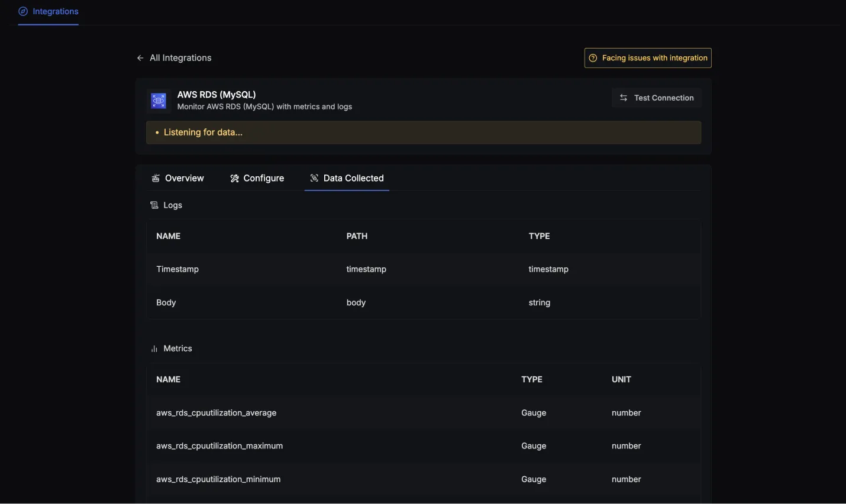Viewport: 846px width, 504px height.
Task: Click the Configure tools icon
Action: [234, 178]
